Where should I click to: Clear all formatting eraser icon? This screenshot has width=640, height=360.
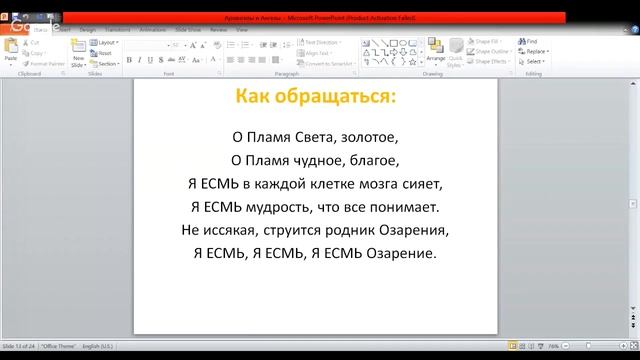click(217, 45)
